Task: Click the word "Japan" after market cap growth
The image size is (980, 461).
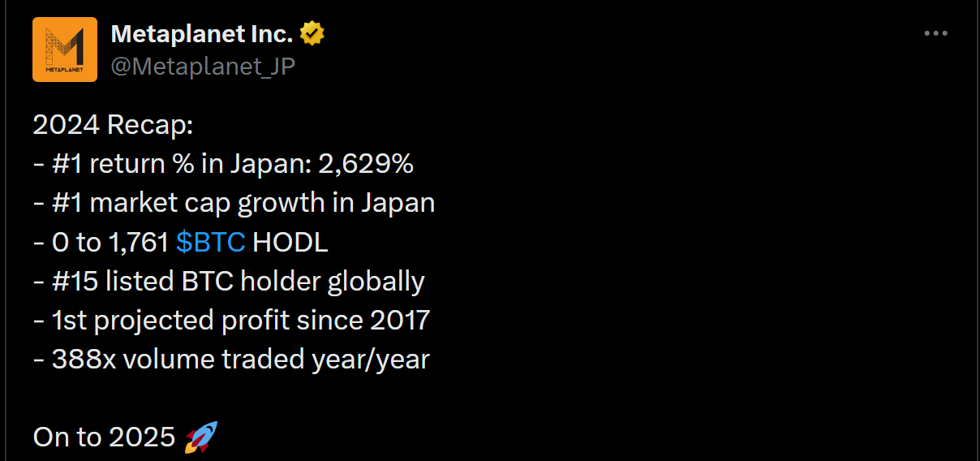Action: tap(395, 203)
